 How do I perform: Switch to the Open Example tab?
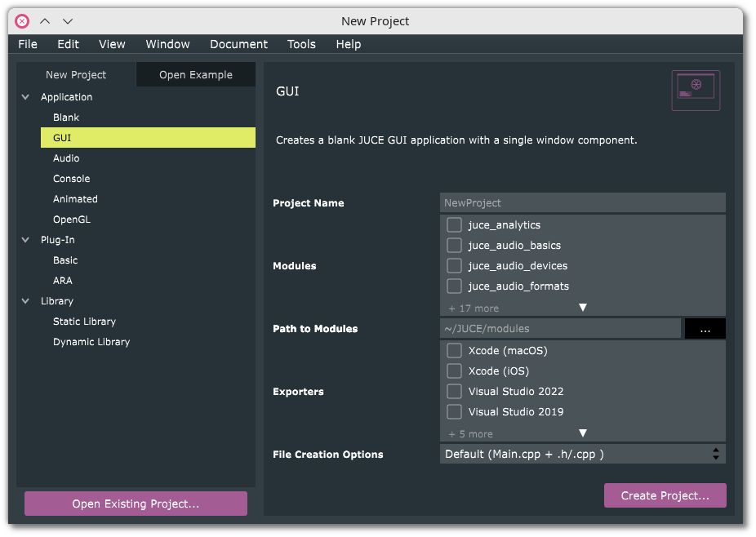tap(196, 75)
